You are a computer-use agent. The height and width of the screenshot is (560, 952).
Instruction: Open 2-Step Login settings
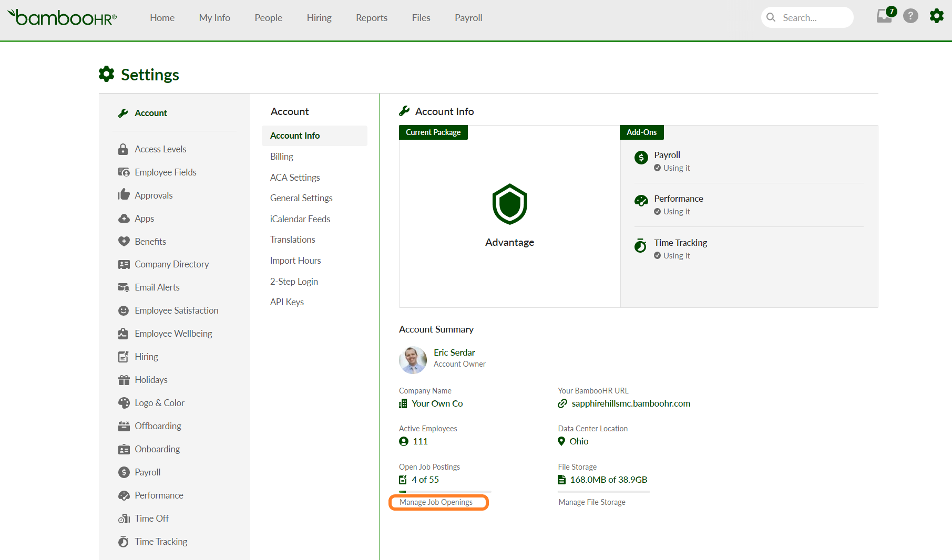(x=294, y=282)
